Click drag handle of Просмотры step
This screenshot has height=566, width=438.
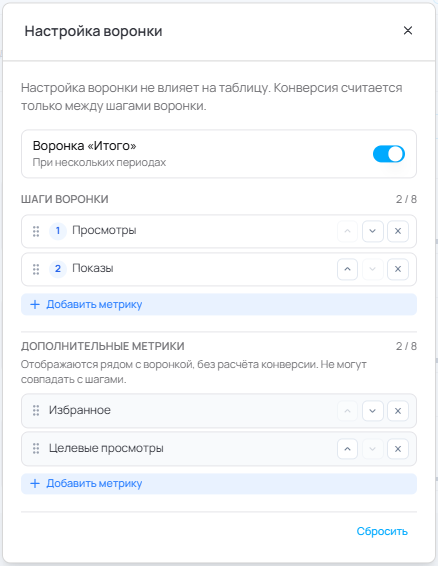[36, 231]
